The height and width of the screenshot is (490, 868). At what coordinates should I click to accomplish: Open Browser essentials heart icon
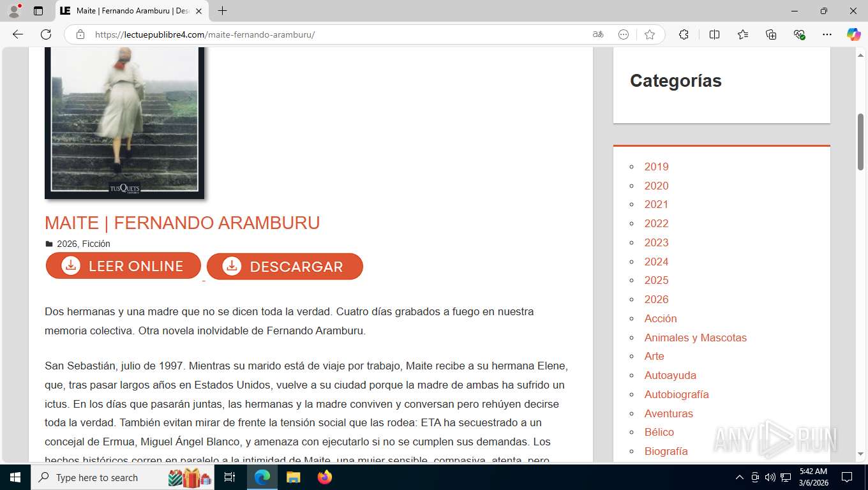[799, 34]
